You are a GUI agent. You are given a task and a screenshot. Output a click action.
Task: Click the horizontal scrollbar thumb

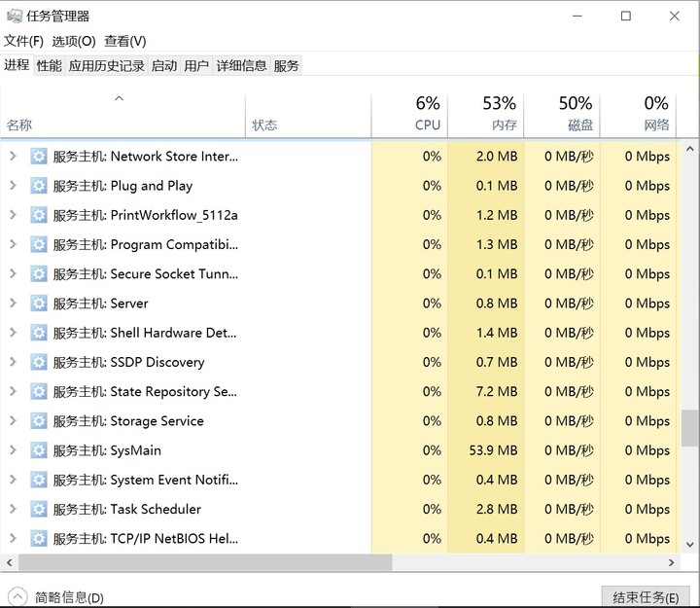click(205, 562)
